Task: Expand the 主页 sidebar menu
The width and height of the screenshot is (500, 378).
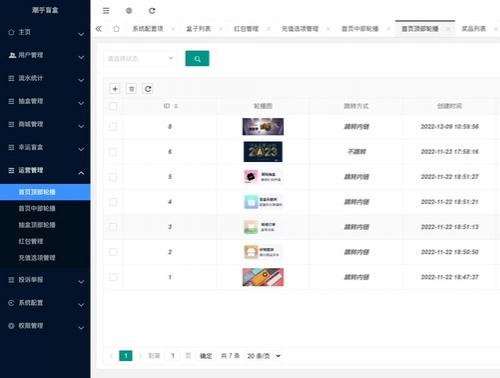Action: point(45,32)
